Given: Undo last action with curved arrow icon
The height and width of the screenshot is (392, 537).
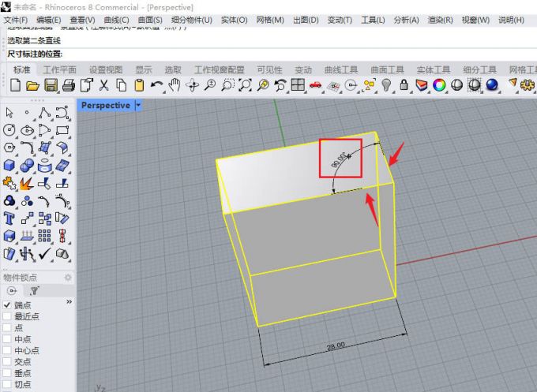Looking at the screenshot, I should pos(157,84).
